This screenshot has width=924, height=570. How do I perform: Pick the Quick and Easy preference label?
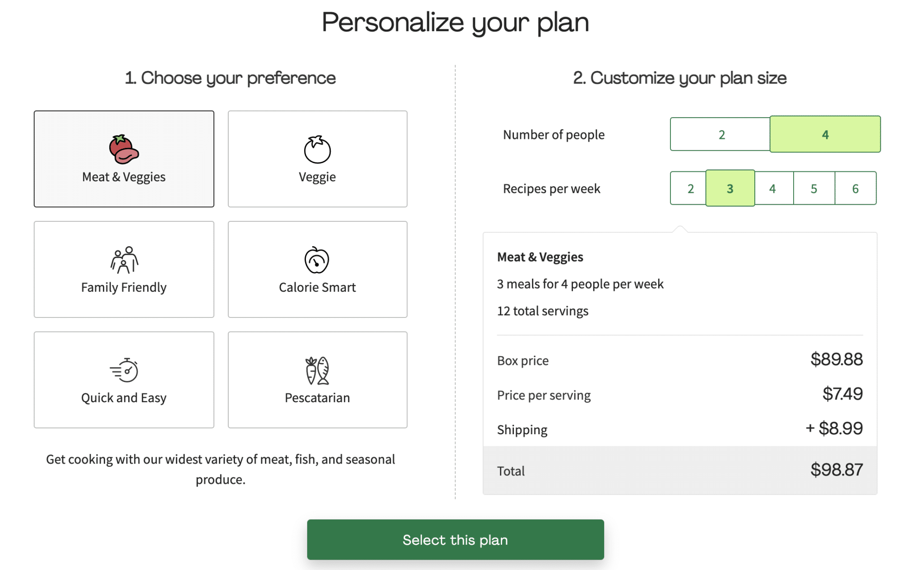click(x=124, y=398)
